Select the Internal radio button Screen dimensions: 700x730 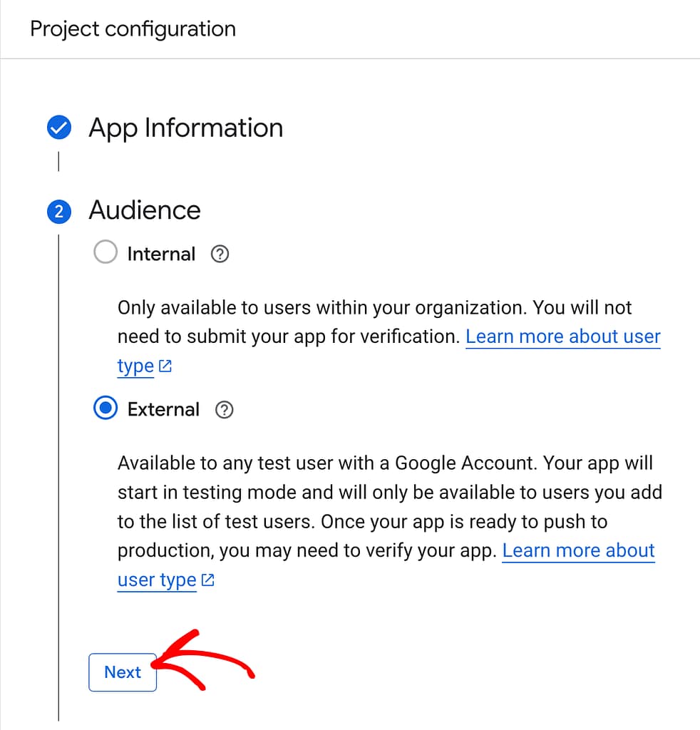click(105, 252)
